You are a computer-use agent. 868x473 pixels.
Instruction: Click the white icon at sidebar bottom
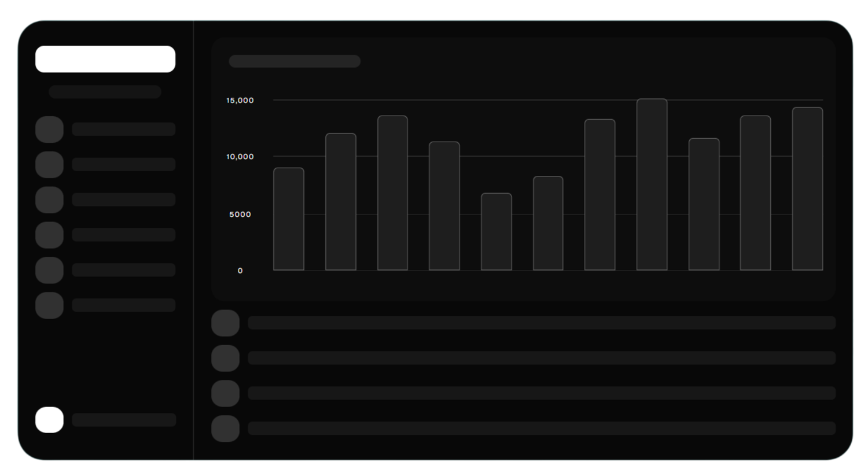point(49,420)
